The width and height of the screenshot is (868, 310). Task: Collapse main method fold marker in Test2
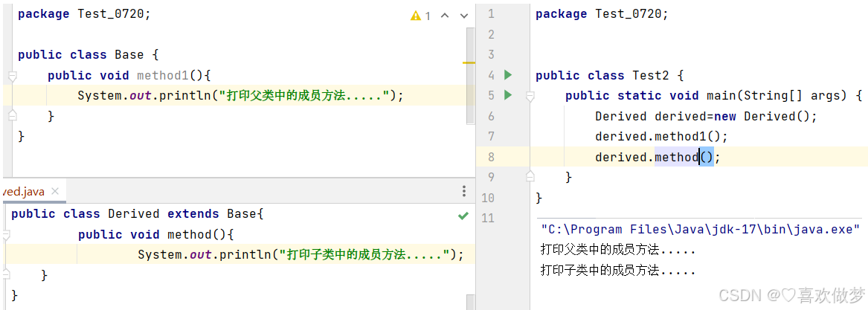pos(530,97)
